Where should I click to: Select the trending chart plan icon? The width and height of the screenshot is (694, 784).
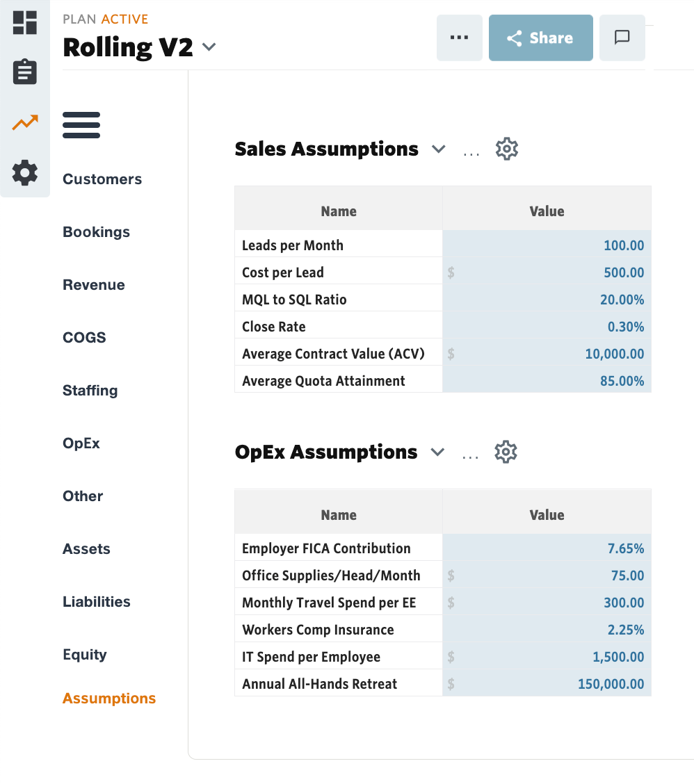[x=25, y=123]
